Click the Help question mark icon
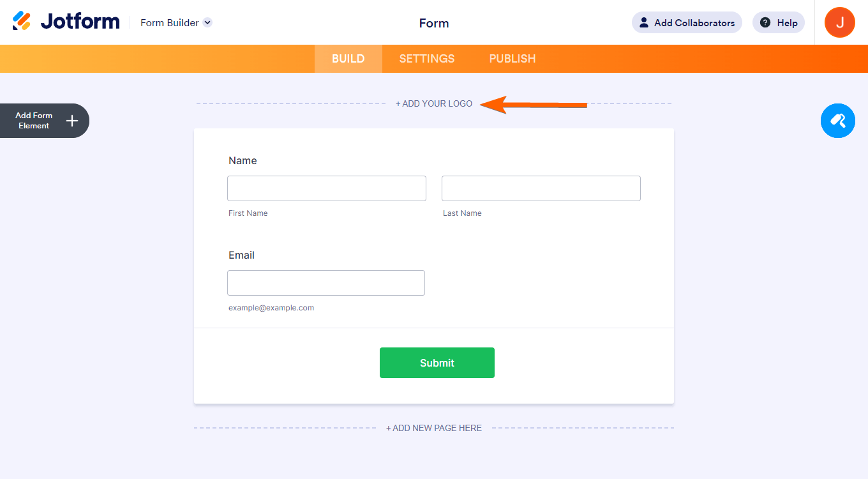This screenshot has width=868, height=479. pyautogui.click(x=765, y=23)
